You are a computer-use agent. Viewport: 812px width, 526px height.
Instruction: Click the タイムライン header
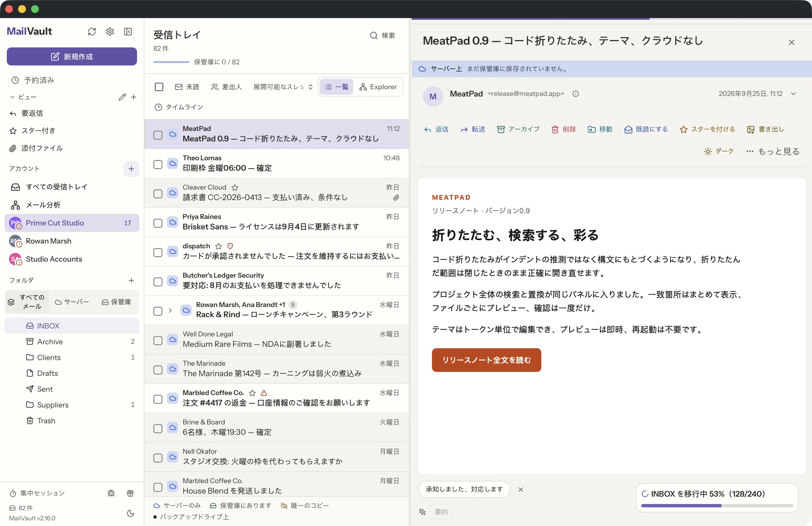pos(179,107)
